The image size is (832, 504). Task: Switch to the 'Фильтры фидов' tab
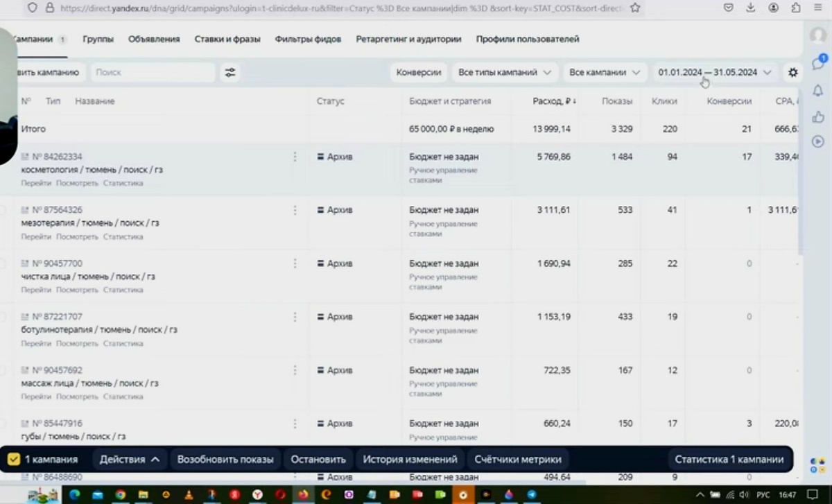click(308, 40)
